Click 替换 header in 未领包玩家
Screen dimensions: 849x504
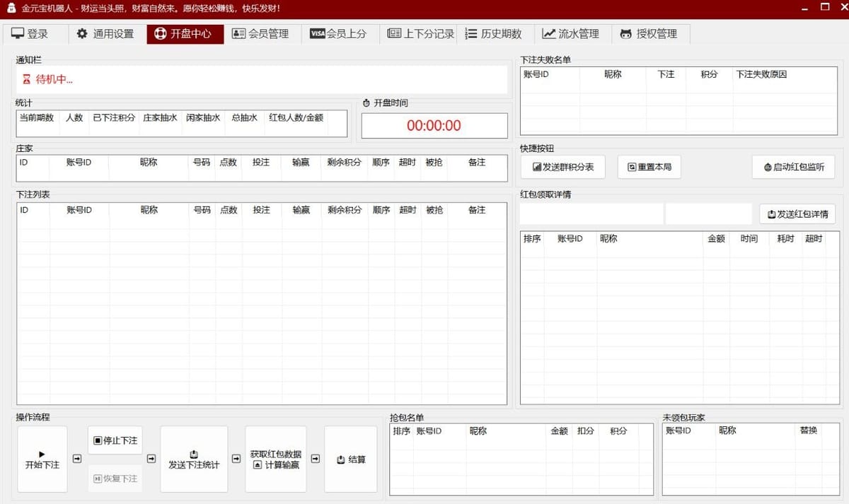coord(808,430)
